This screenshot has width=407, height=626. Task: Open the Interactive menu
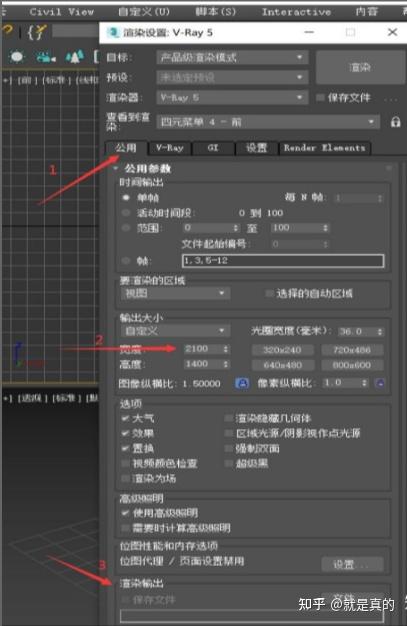296,12
